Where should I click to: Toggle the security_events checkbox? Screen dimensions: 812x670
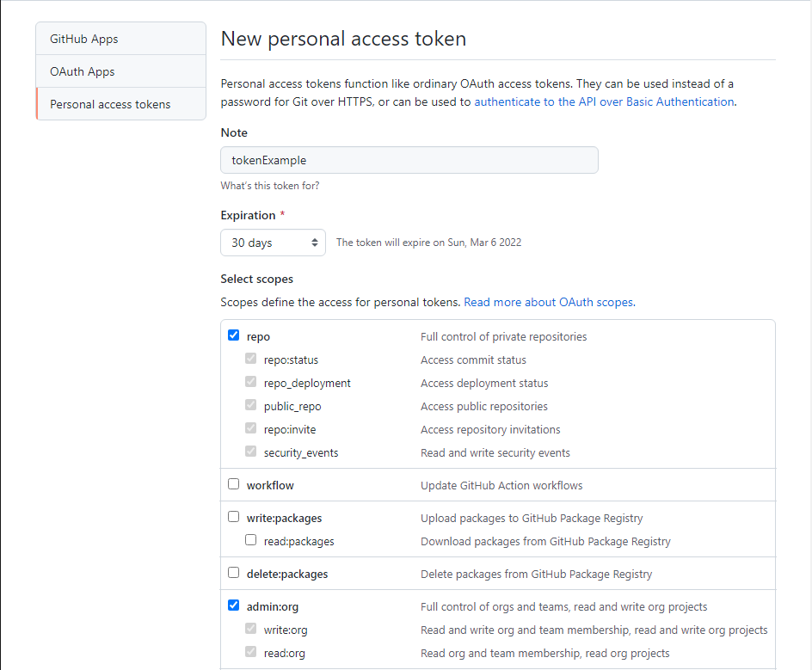250,452
